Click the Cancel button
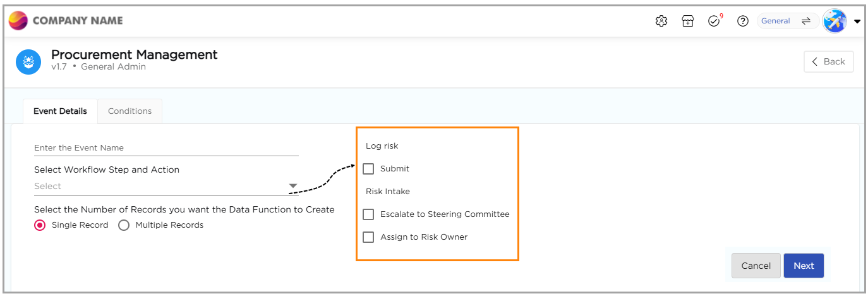This screenshot has width=868, height=296. coord(756,266)
